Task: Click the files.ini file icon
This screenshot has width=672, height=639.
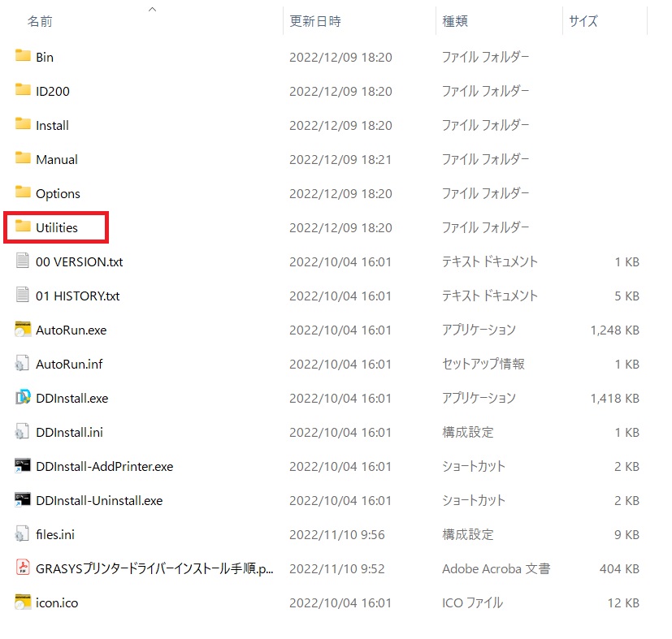Action: (23, 533)
